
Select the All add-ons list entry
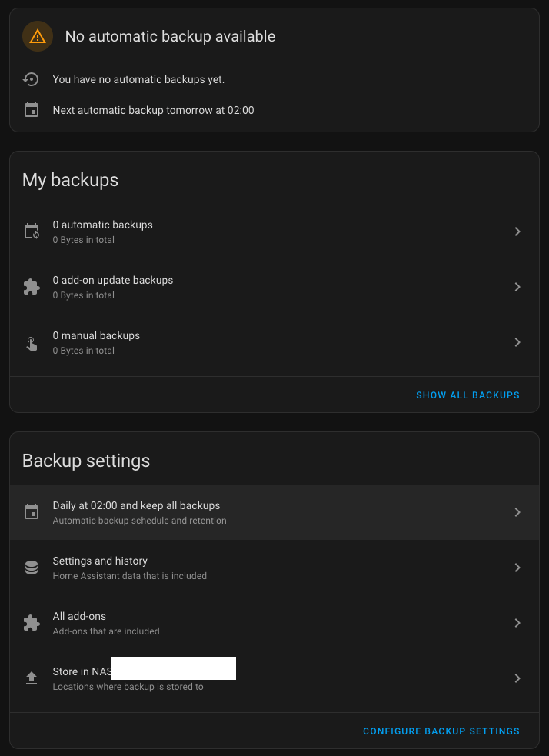pos(274,623)
